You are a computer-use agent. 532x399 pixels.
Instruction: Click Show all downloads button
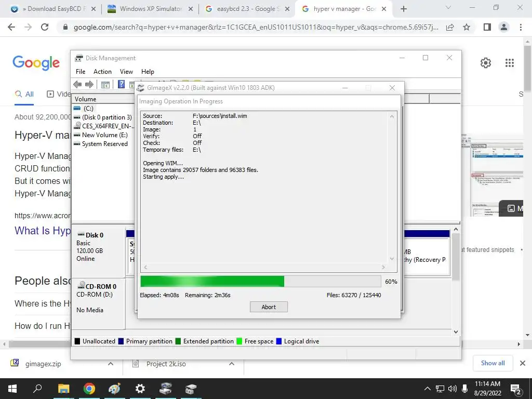coord(493,363)
